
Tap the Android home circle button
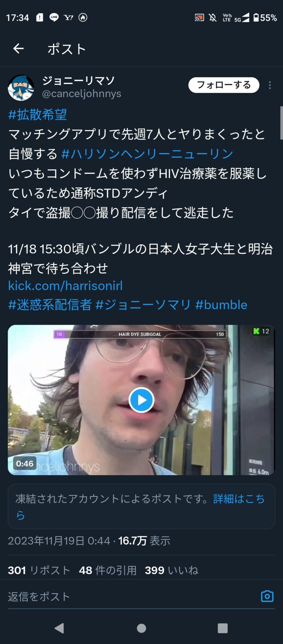coord(141,628)
